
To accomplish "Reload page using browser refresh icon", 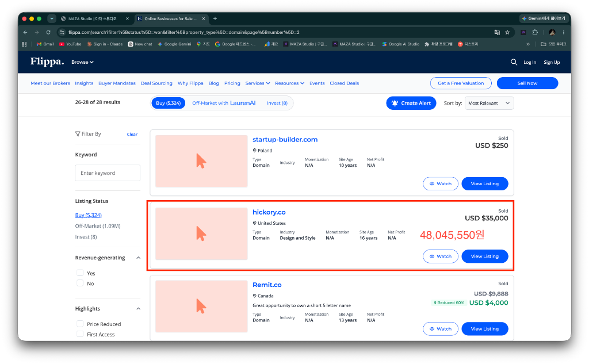I will tap(48, 32).
